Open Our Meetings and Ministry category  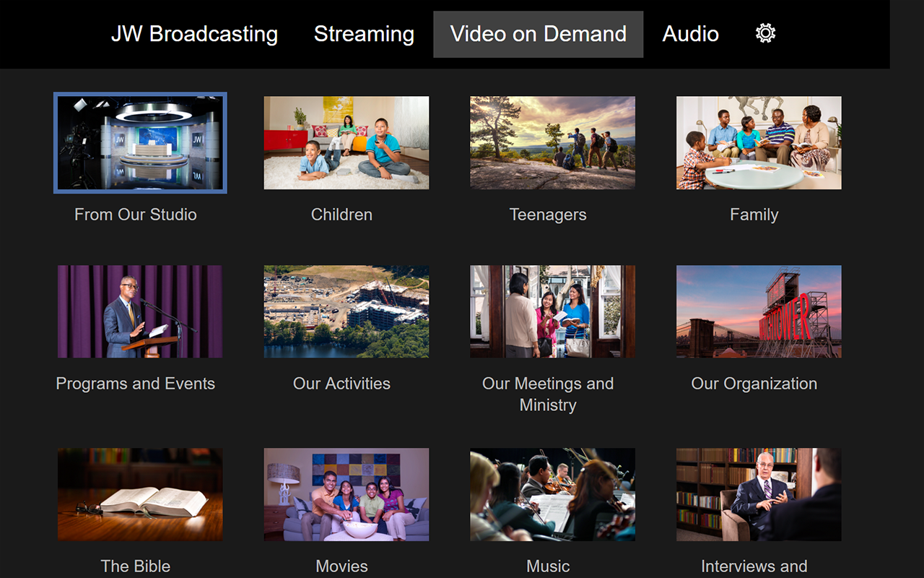pos(552,311)
